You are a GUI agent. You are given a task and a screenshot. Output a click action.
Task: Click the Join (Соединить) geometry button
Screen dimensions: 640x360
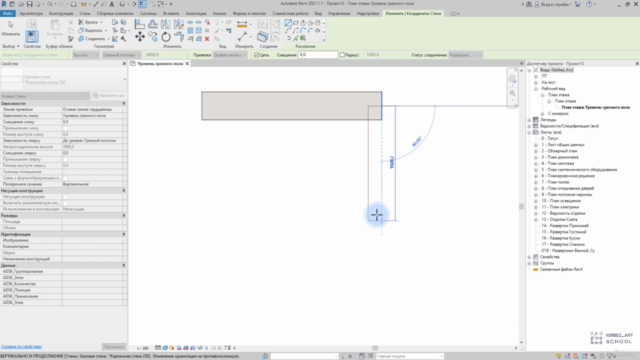tap(93, 39)
